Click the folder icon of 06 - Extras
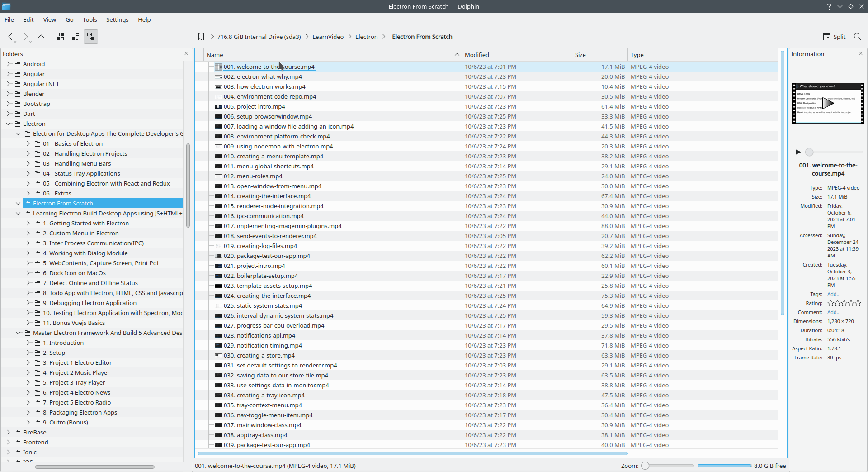Screen dimensions: 868x472 (x=38, y=194)
